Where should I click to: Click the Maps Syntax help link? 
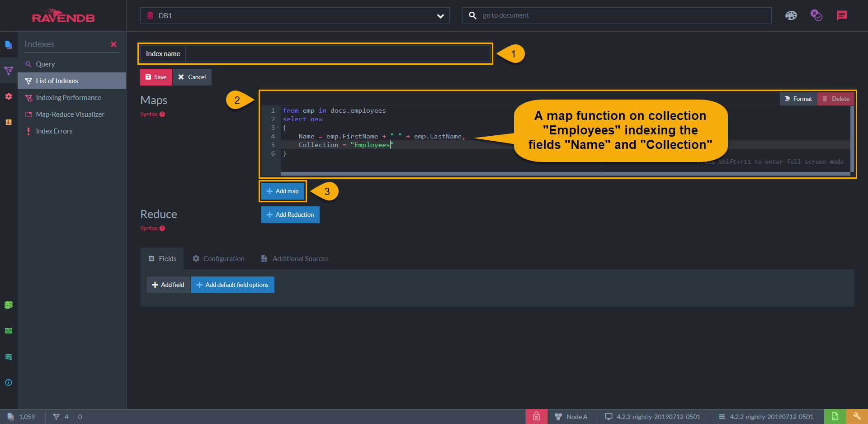click(152, 114)
